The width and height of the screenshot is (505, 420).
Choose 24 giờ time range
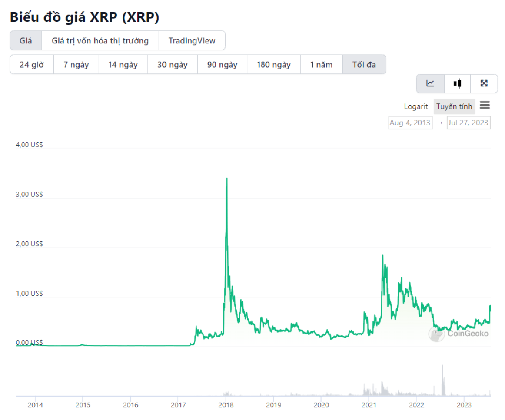[x=32, y=64]
